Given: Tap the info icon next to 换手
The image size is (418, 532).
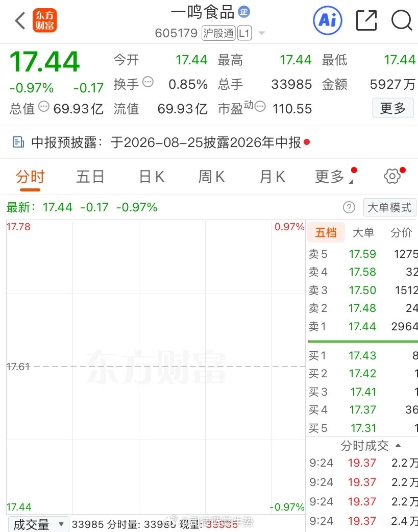Looking at the screenshot, I should pos(148,82).
